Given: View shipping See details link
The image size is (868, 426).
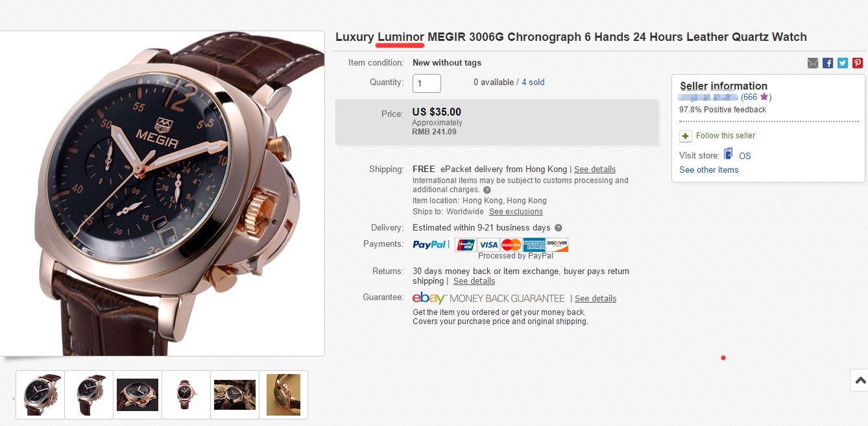Looking at the screenshot, I should pos(595,169).
